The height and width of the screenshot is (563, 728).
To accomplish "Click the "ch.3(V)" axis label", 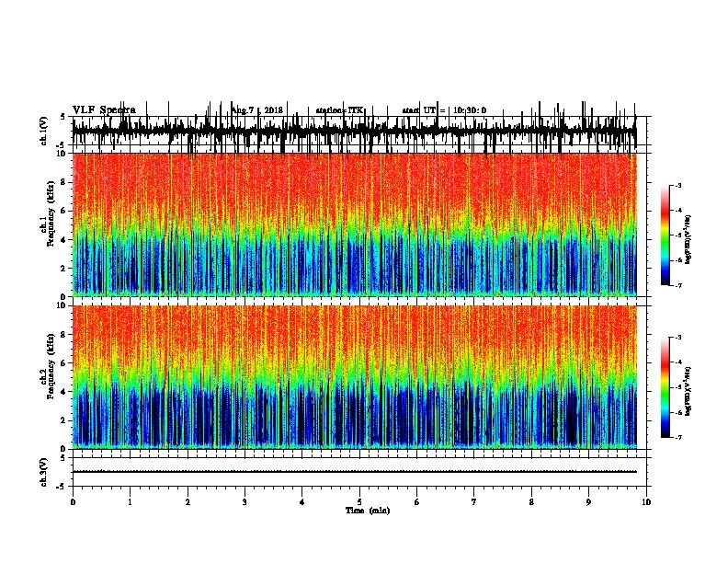I will [43, 472].
